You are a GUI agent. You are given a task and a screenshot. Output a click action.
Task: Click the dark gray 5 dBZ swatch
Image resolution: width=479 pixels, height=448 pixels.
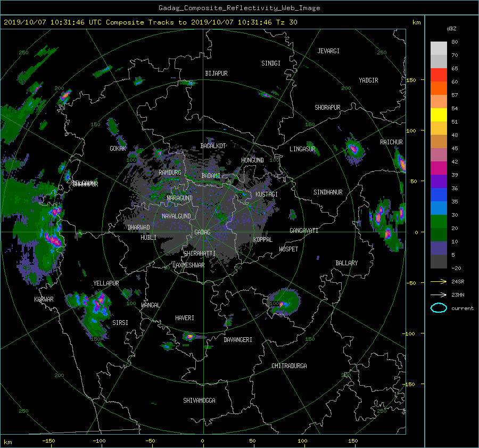[x=439, y=261]
